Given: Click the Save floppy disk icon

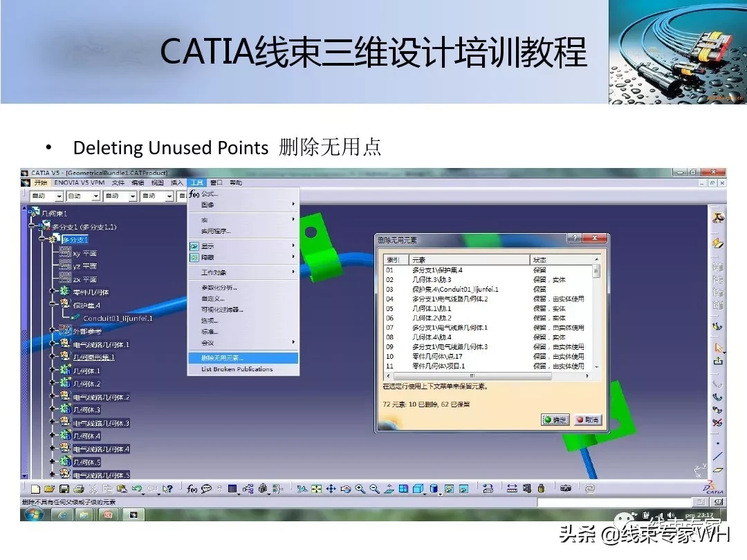Looking at the screenshot, I should point(64,489).
